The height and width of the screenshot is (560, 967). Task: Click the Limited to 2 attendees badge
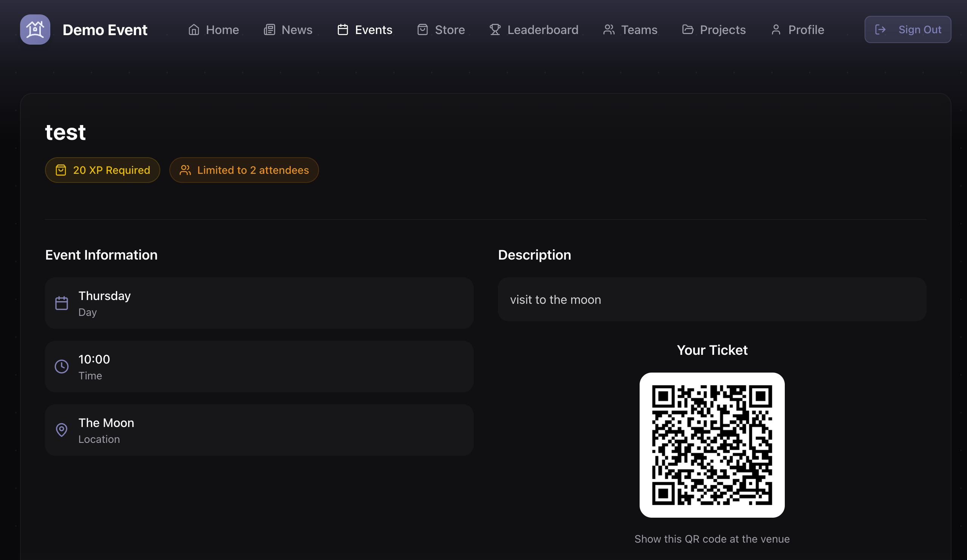coord(244,170)
